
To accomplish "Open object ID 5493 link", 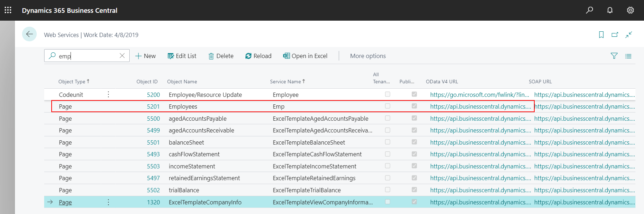I will (153, 154).
